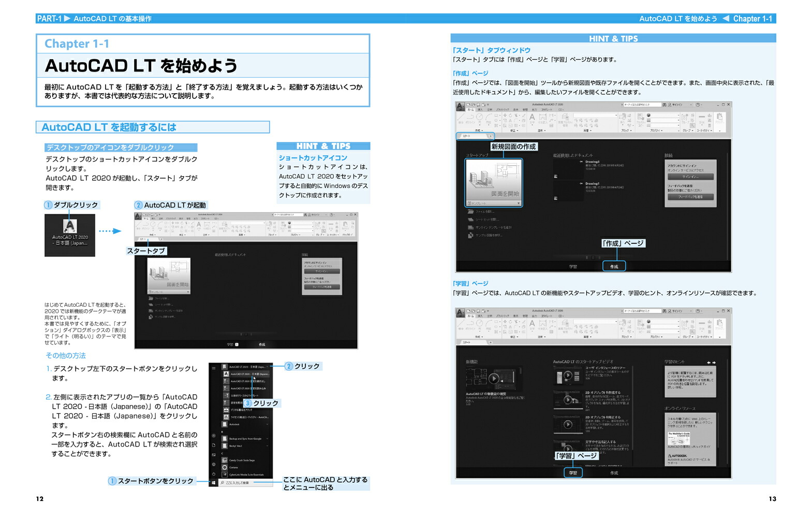Expand the 画層 panel in 作成 screenshot ribbon

(x=587, y=131)
